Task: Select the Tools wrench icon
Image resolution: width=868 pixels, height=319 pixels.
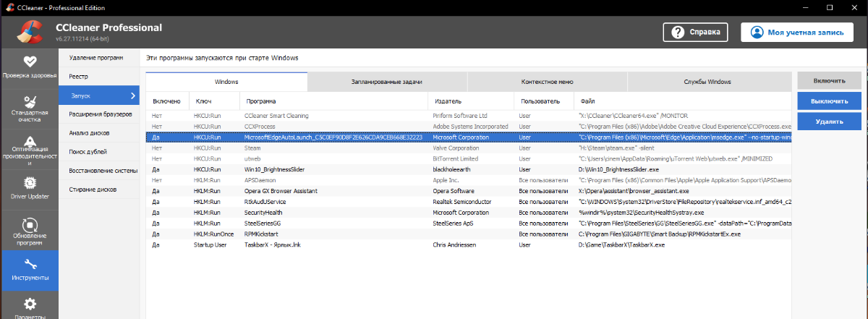Action: pyautogui.click(x=29, y=265)
